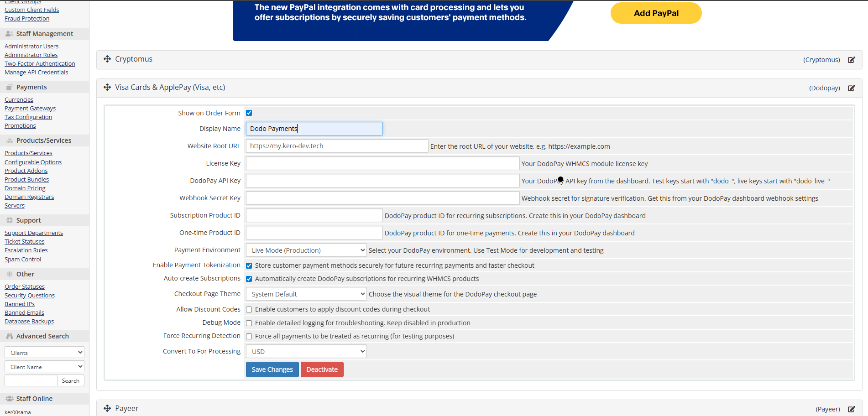Open the Payment Environment dropdown
Screen dimensions: 868x416
click(306, 250)
